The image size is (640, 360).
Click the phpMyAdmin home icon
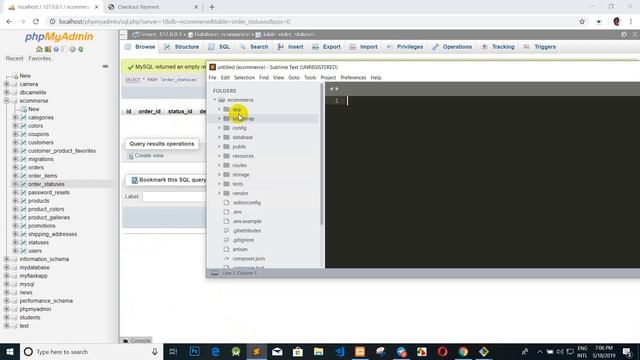pyautogui.click(x=39, y=49)
